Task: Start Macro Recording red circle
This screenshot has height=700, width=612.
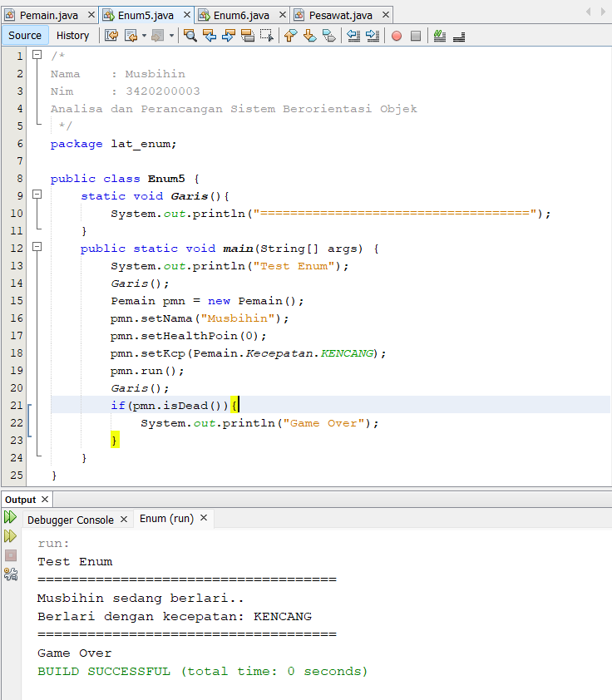Action: pos(397,36)
